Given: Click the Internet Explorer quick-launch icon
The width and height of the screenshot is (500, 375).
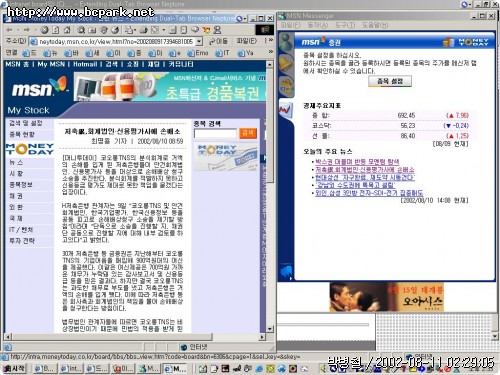Looking at the screenshot, I should (259, 369).
